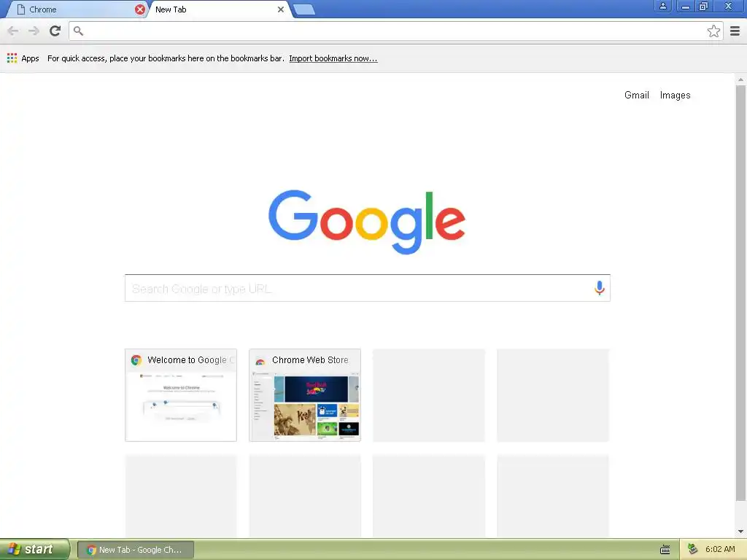747x560 pixels.
Task: Click the 6:02 AM clock
Action: pyautogui.click(x=720, y=549)
